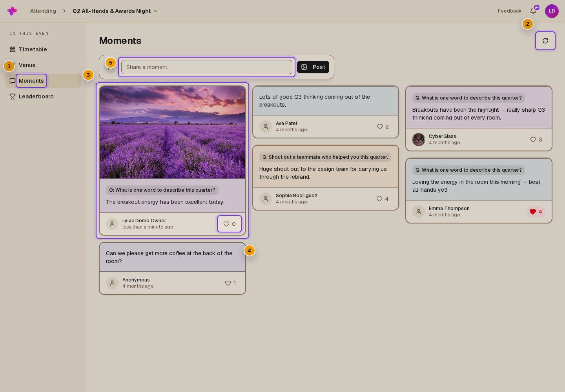Like Sophia Rodriguez's shout out post

tap(383, 199)
